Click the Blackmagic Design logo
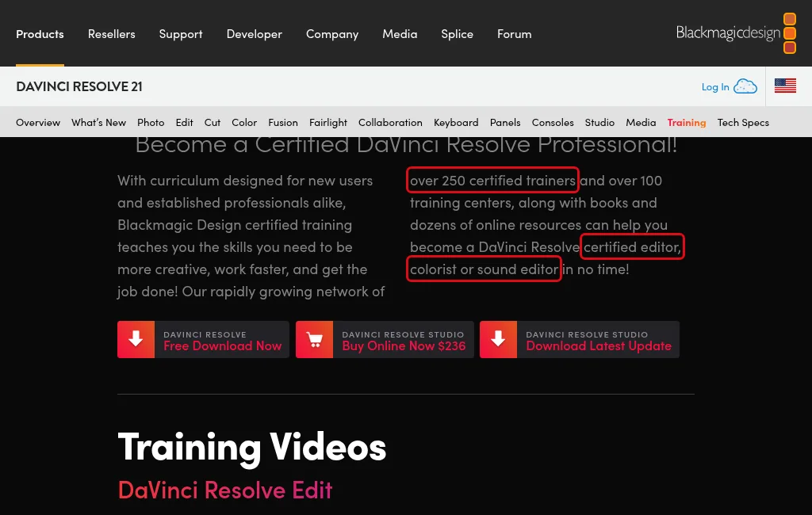 (x=736, y=33)
